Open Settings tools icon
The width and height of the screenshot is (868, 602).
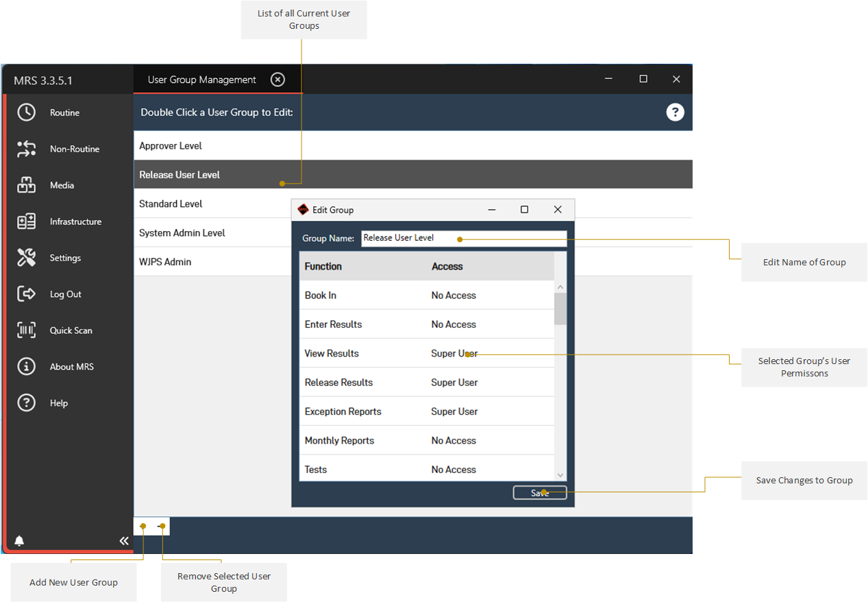(x=26, y=258)
